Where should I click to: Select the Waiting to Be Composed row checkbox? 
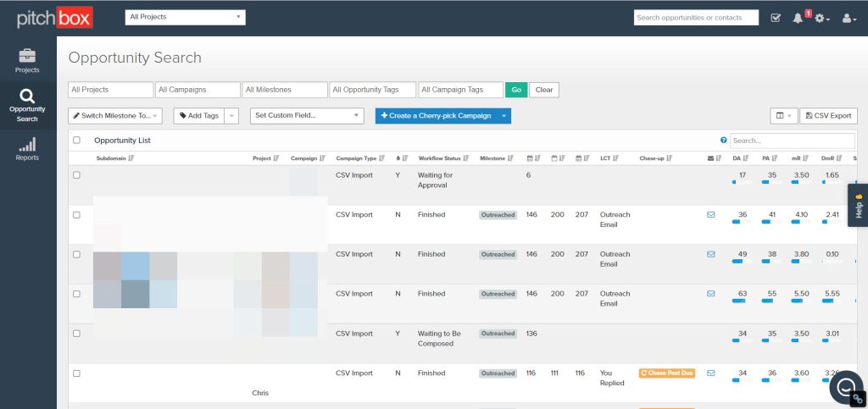(76, 334)
